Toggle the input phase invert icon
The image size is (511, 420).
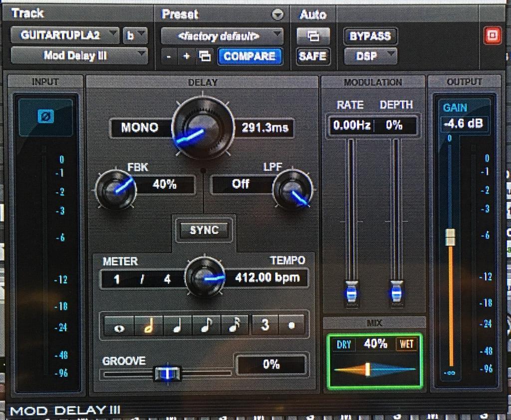pyautogui.click(x=45, y=116)
